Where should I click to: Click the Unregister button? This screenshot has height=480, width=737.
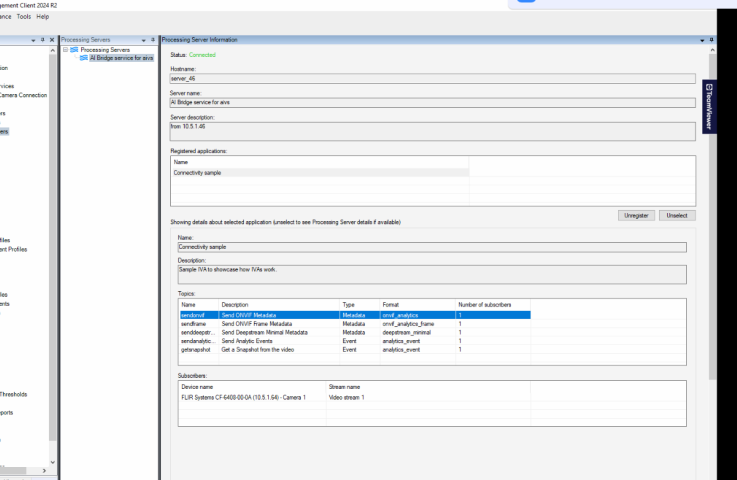point(636,215)
